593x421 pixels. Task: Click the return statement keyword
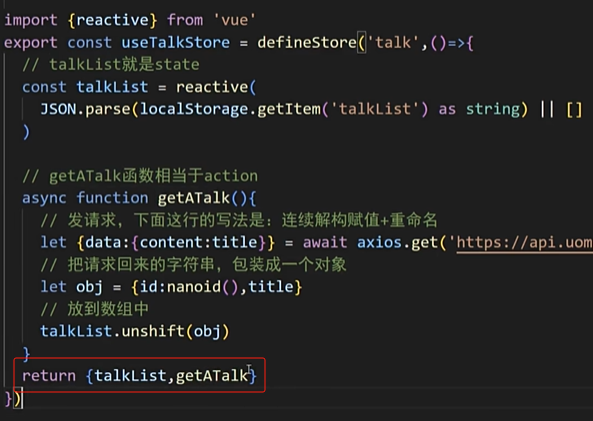tap(49, 376)
